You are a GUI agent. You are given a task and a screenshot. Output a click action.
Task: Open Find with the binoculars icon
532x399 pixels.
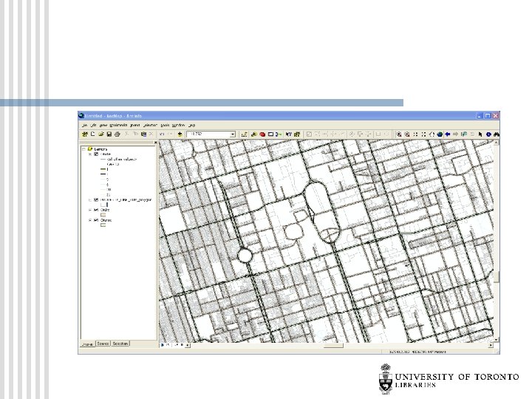pos(497,134)
